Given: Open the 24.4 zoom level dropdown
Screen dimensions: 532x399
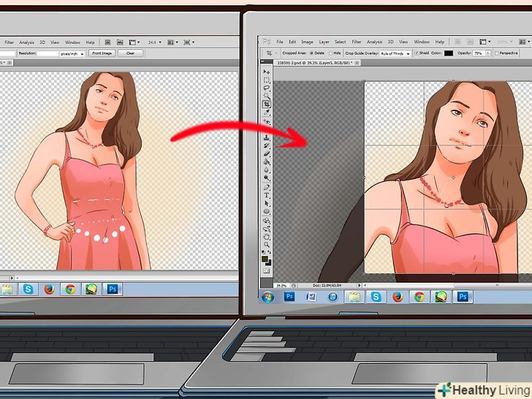Looking at the screenshot, I should tap(160, 42).
